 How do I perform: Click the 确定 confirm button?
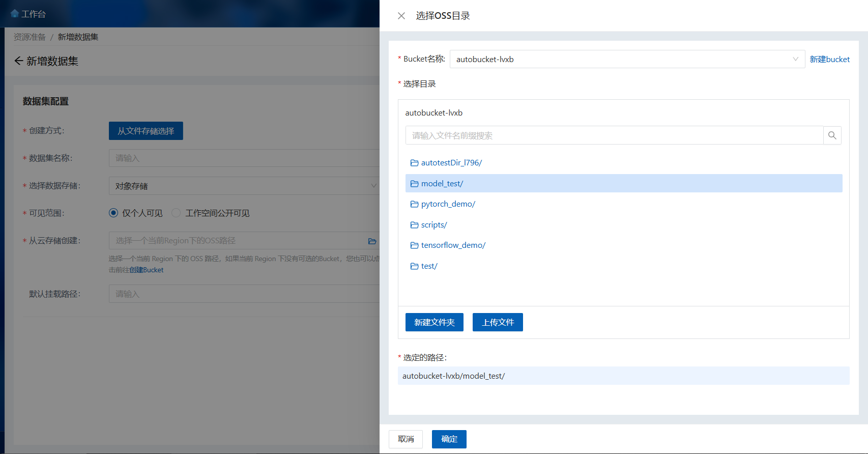click(x=449, y=439)
